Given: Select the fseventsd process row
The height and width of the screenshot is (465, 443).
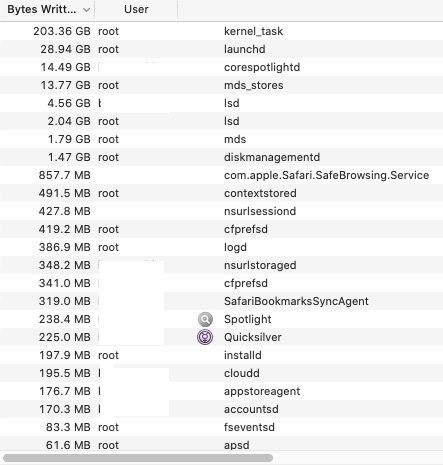Looking at the screenshot, I should pyautogui.click(x=221, y=427).
